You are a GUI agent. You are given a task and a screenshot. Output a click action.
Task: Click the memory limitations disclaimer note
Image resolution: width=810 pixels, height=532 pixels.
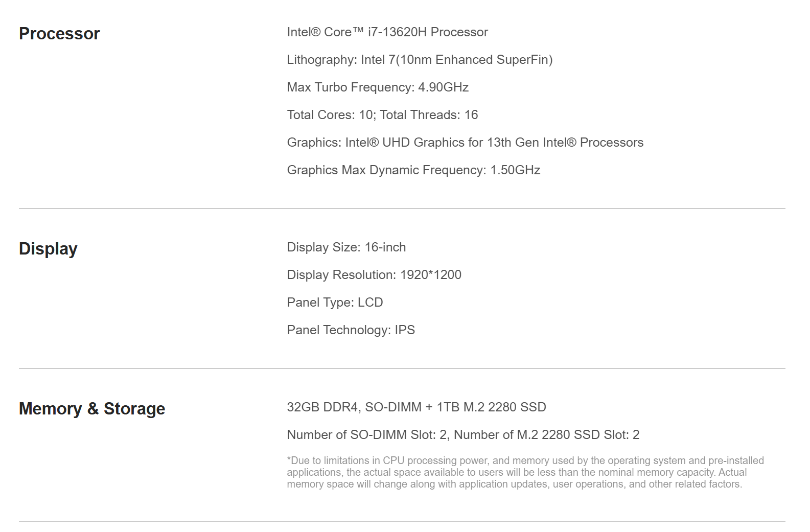point(525,472)
